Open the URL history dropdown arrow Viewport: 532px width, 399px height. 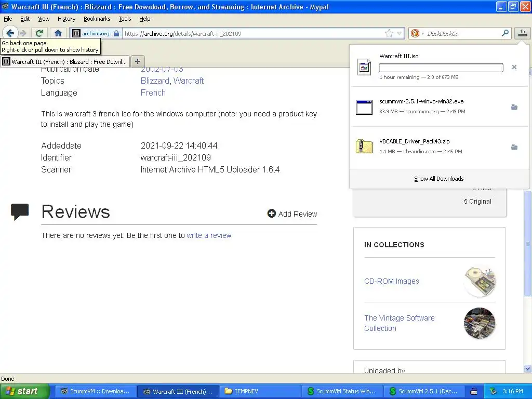(400, 33)
